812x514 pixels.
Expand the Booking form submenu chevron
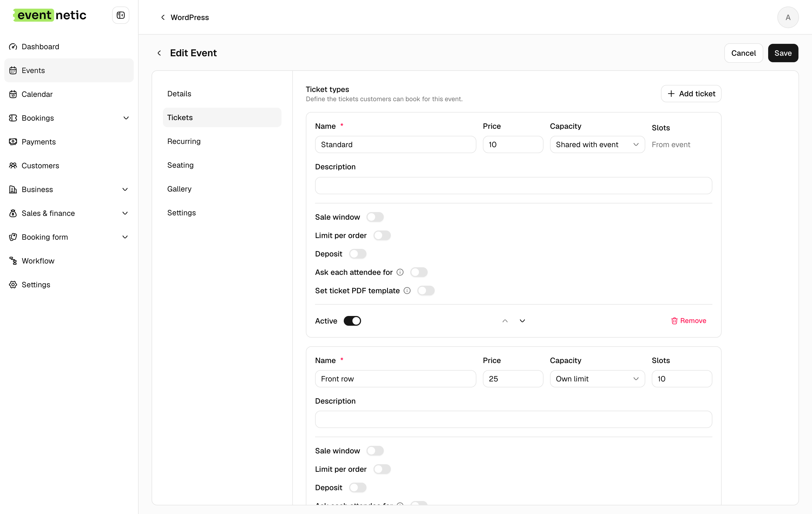[x=125, y=237]
